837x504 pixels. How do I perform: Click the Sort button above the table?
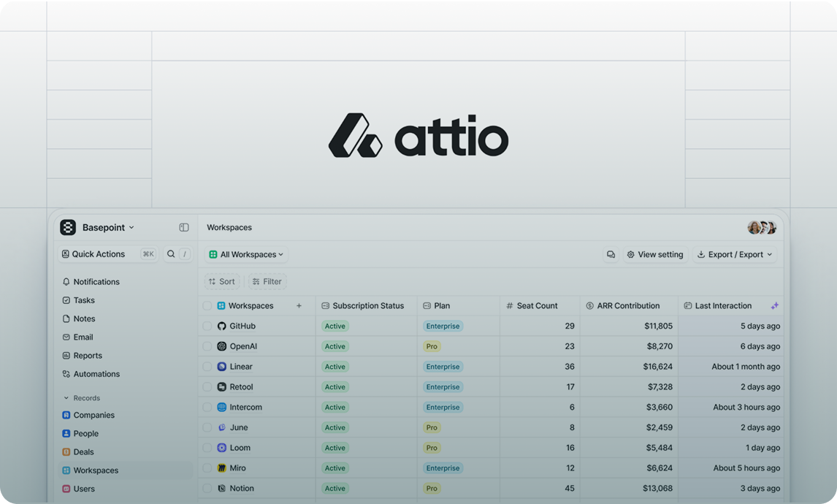tap(221, 280)
